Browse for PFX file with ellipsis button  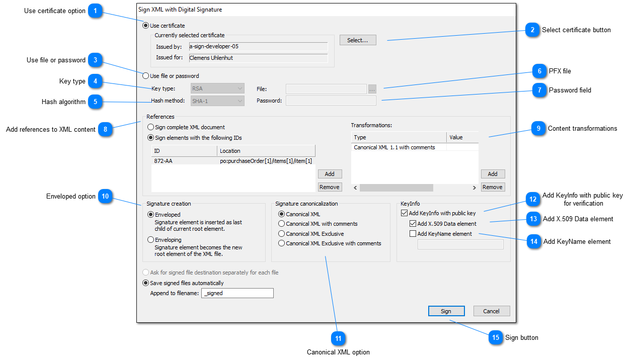tap(372, 89)
